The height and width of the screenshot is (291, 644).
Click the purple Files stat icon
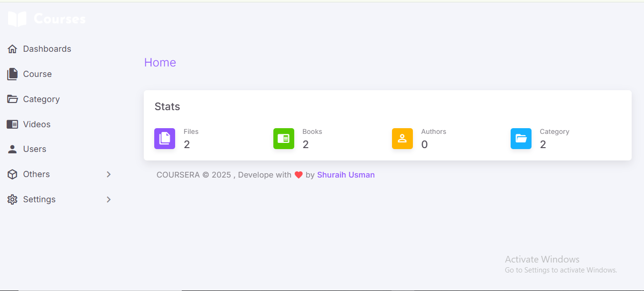click(165, 139)
